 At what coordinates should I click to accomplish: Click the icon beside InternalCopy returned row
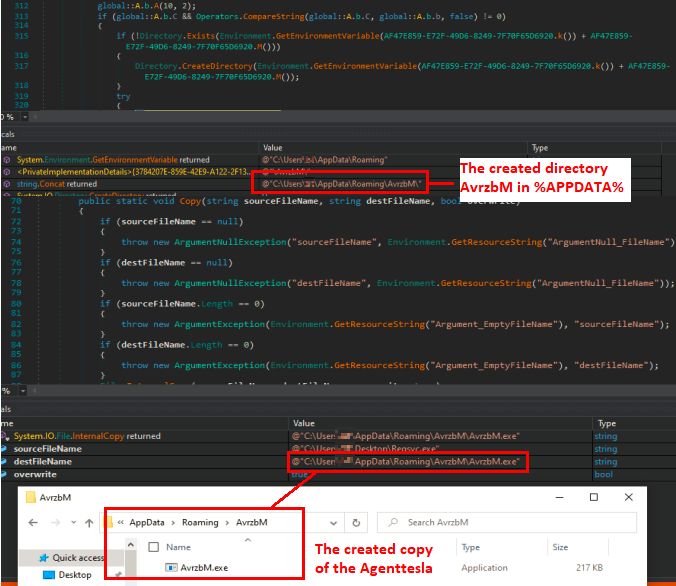click(4, 436)
